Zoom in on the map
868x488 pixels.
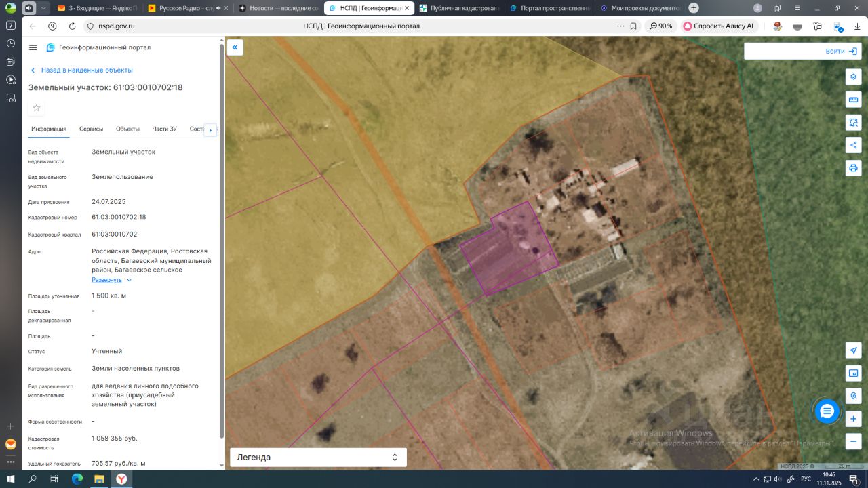pyautogui.click(x=853, y=418)
